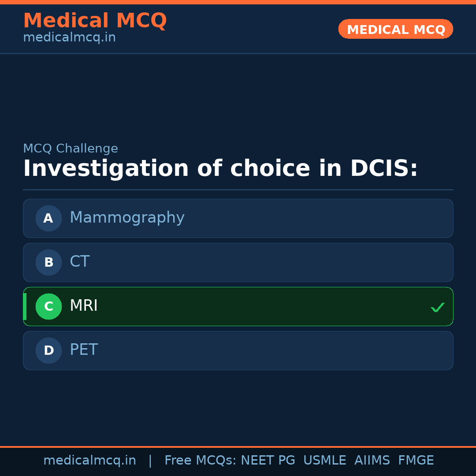Viewport: 476px width, 476px height.
Task: Click the circular B icon beside CT
Action: pyautogui.click(x=48, y=262)
